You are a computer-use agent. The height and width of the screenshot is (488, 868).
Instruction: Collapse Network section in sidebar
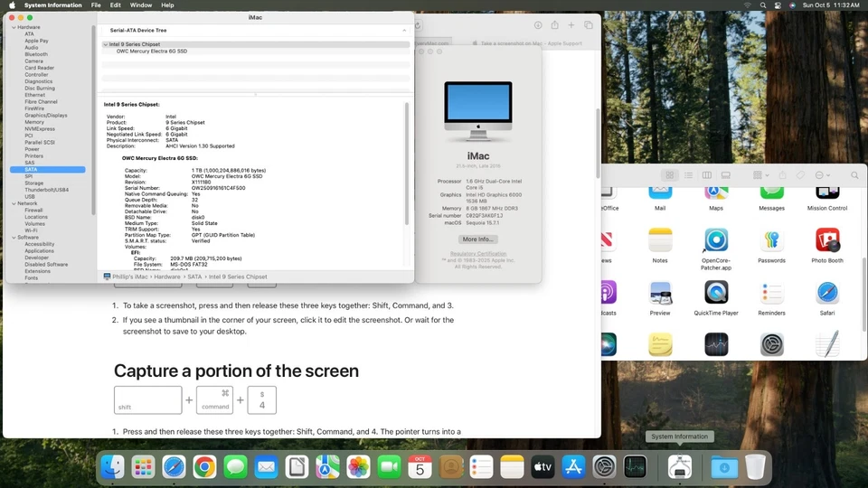[x=14, y=203]
